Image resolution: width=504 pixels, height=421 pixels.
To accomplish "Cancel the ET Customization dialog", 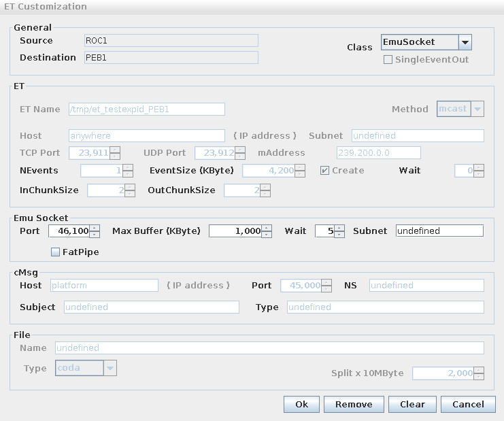I will click(x=468, y=404).
